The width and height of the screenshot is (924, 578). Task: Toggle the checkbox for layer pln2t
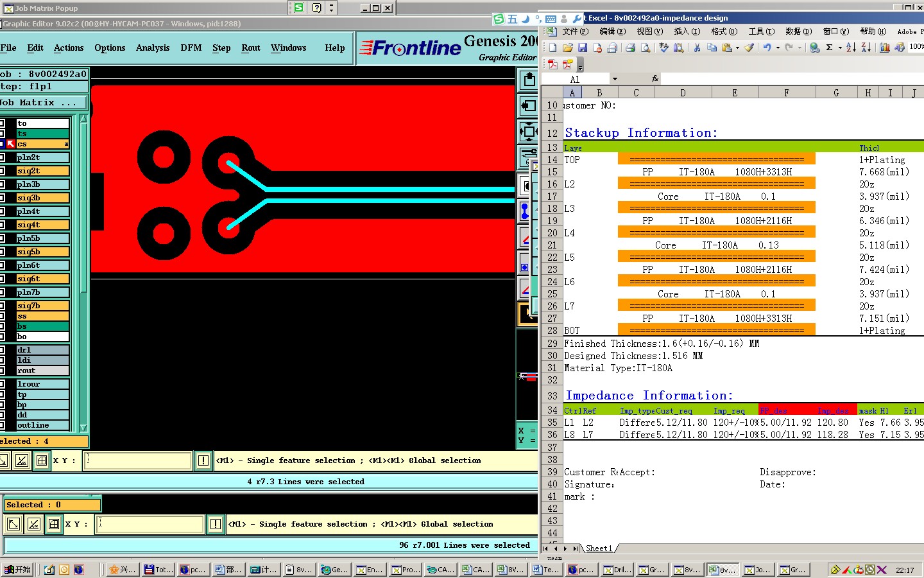pos(3,157)
